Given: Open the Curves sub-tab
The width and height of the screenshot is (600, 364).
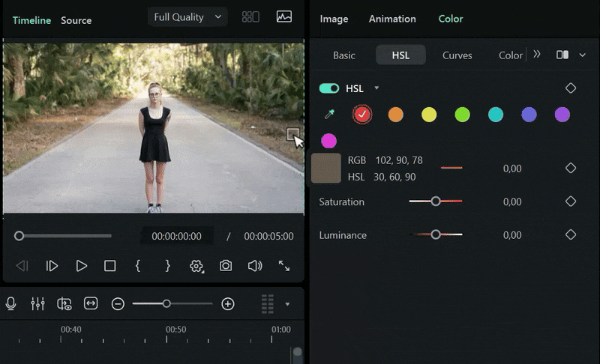Looking at the screenshot, I should click(x=457, y=55).
